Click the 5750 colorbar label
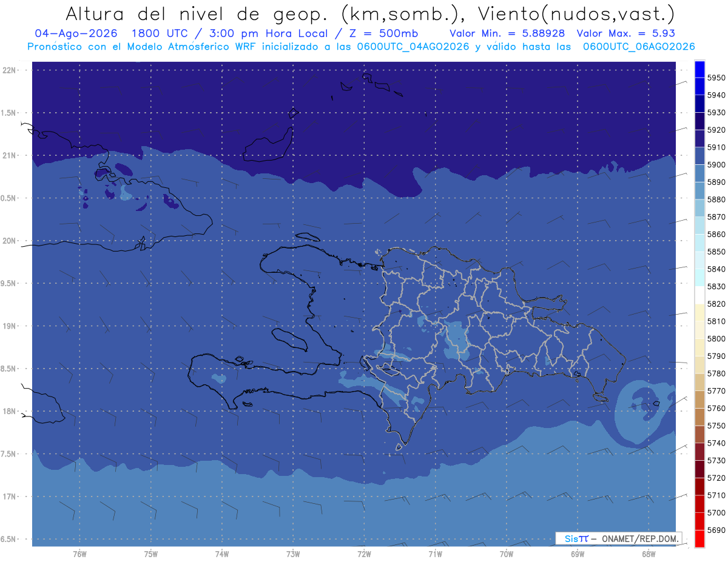Viewport: 728px width, 562px height. (716, 426)
